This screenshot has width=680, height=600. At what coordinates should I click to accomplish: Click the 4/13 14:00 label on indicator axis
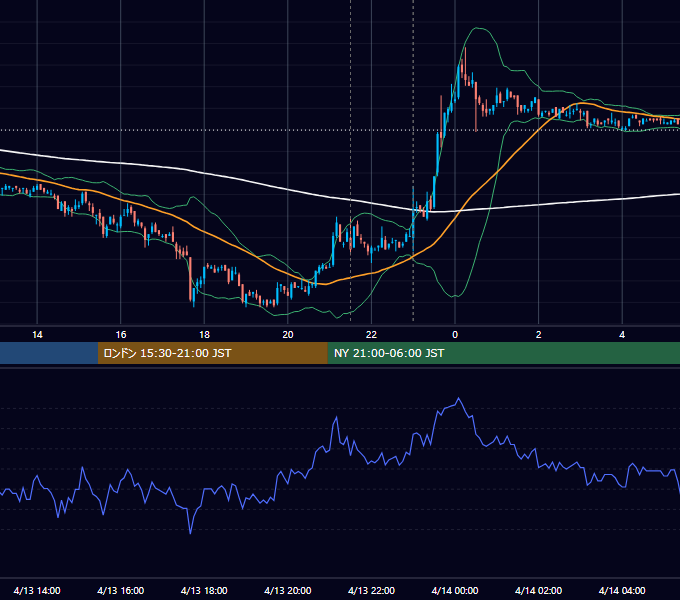click(x=37, y=590)
